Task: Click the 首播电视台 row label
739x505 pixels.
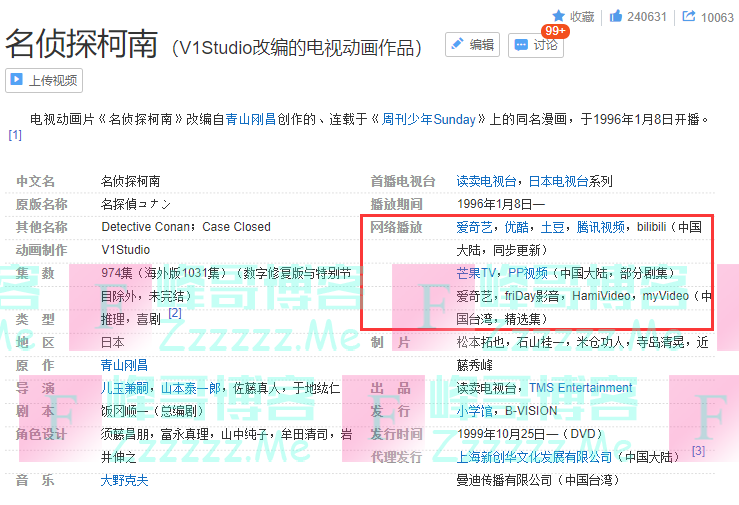Action: [402, 181]
